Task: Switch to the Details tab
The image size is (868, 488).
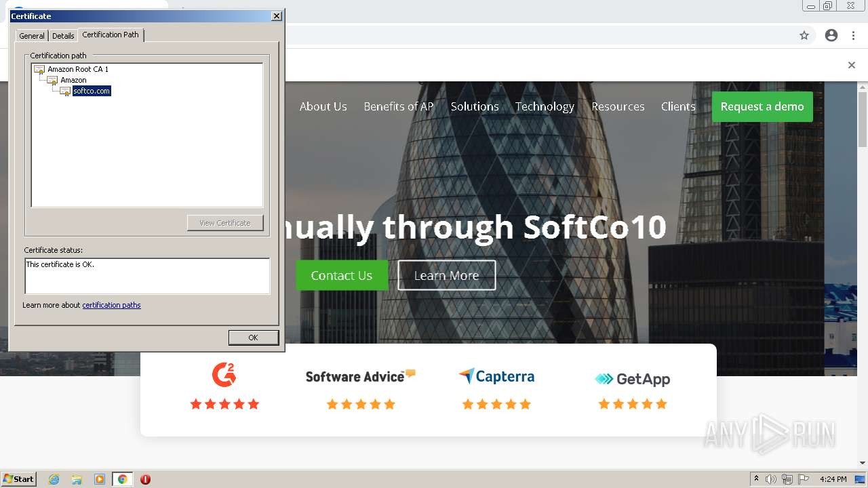Action: [63, 36]
